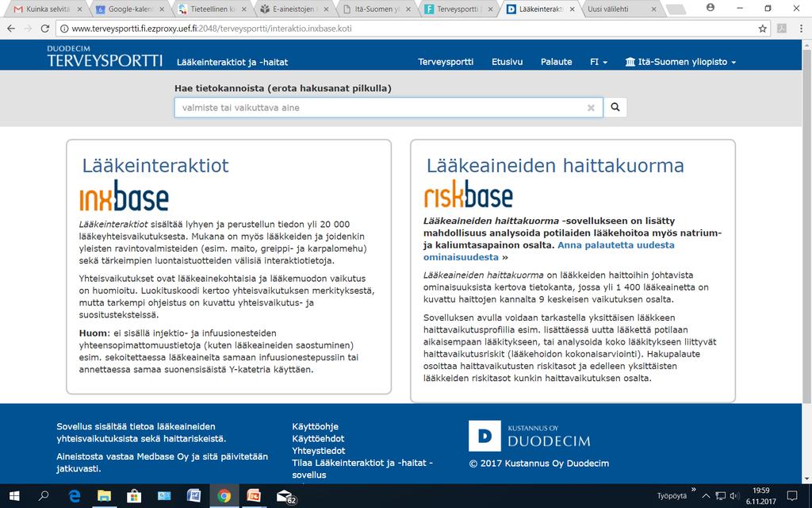Viewport: 812px width, 508px height.
Task: Click the PDF extension icon in toolbar
Action: (x=782, y=29)
